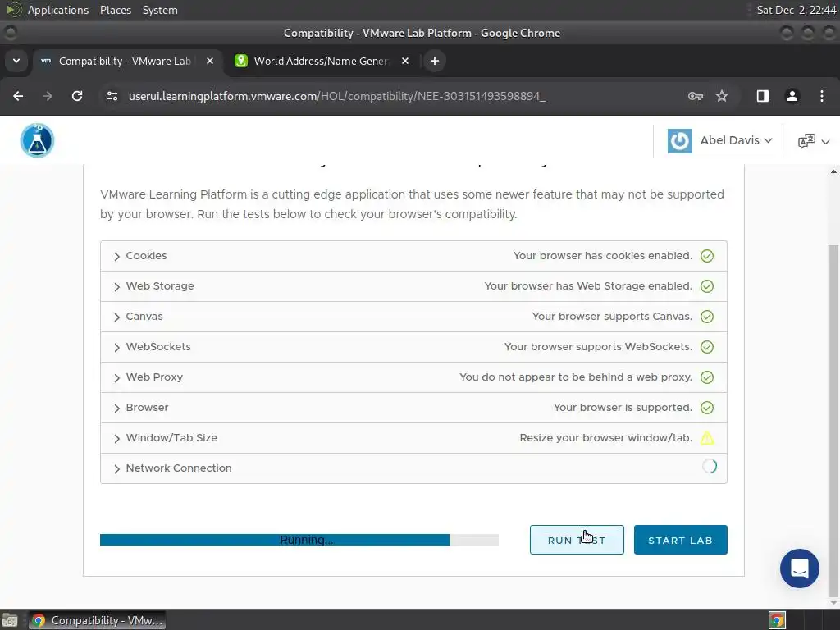Screen dimensions: 840x630
Task: Click the Web Storage green check icon
Action: point(707,286)
